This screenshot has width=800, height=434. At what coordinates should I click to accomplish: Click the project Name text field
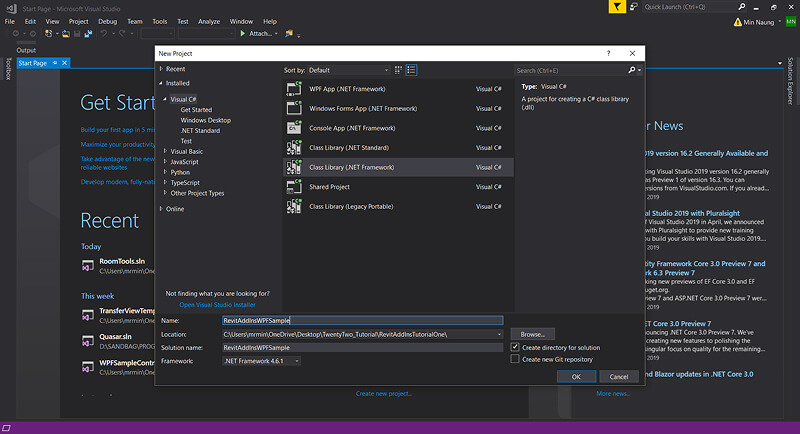coord(361,320)
